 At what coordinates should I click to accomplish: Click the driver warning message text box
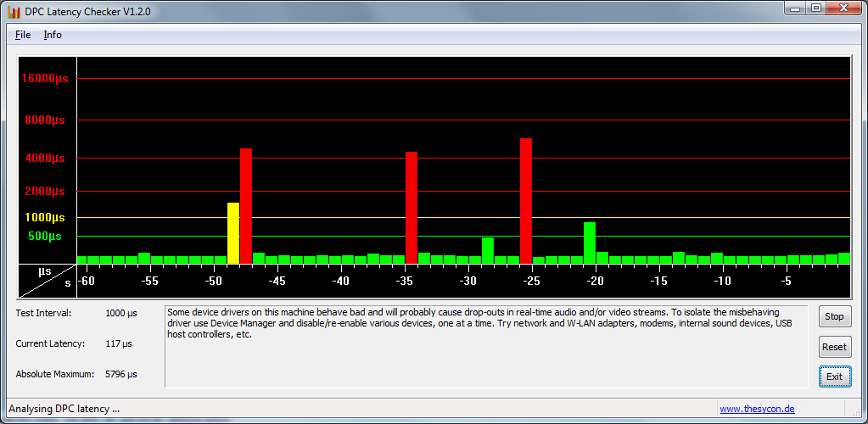point(486,346)
